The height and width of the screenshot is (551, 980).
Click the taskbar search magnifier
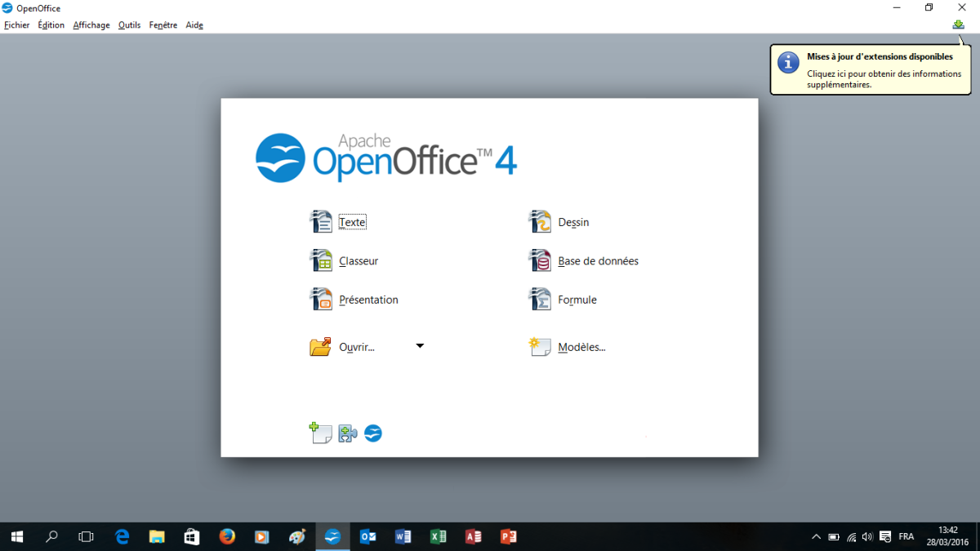pos(51,536)
